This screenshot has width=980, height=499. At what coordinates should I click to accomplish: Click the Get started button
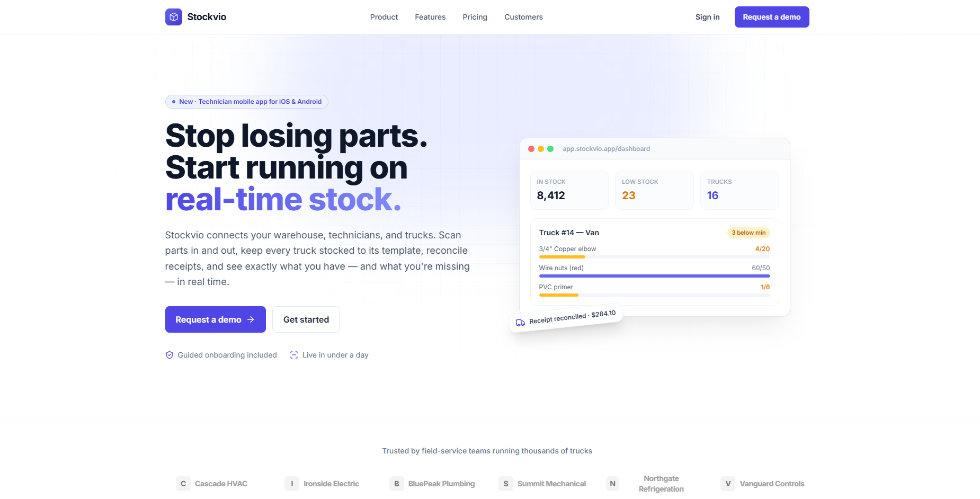(x=306, y=319)
